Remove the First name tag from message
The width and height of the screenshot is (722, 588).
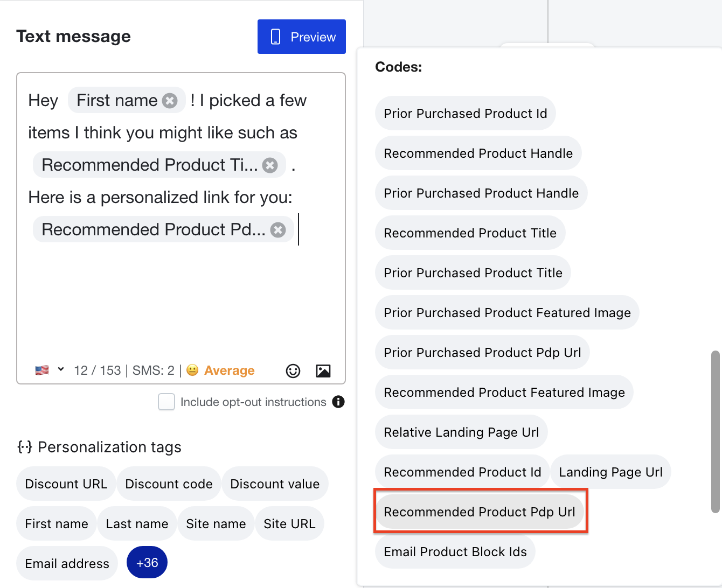(170, 101)
